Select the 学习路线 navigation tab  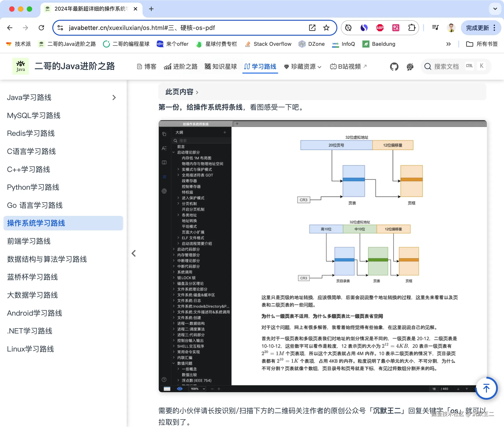click(260, 66)
